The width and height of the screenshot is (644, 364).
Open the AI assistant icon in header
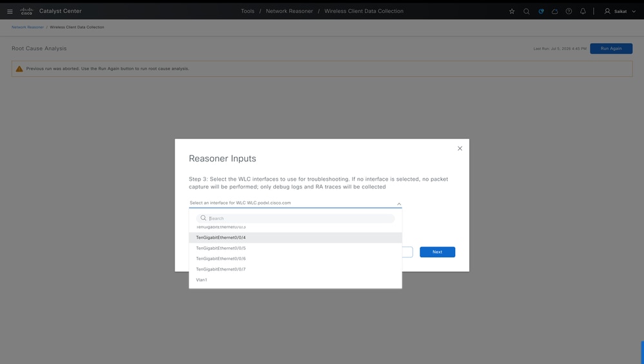pyautogui.click(x=541, y=12)
